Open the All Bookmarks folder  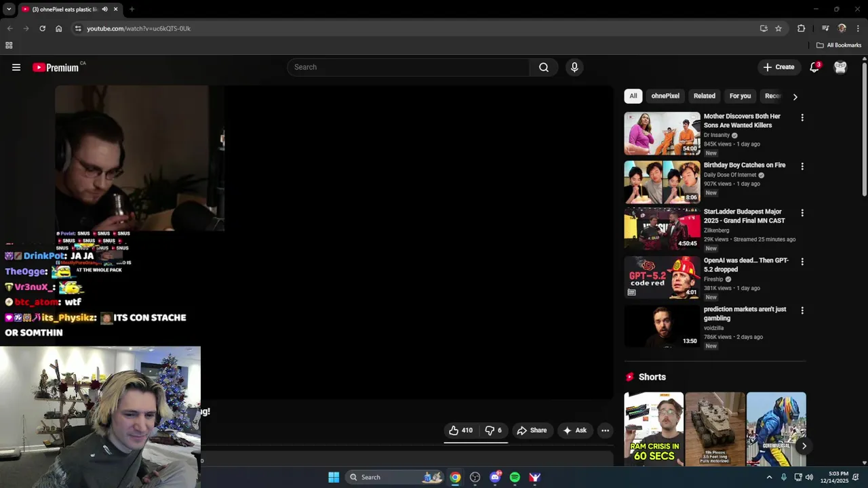(x=839, y=45)
